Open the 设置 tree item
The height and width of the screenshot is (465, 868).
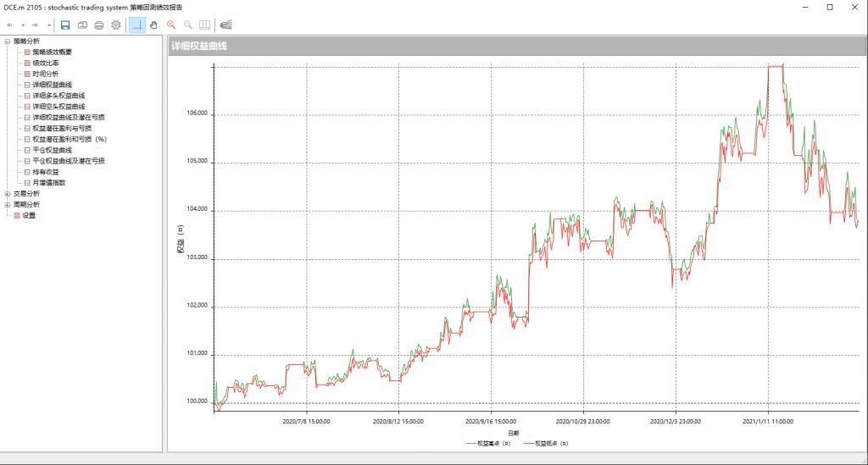tap(29, 216)
